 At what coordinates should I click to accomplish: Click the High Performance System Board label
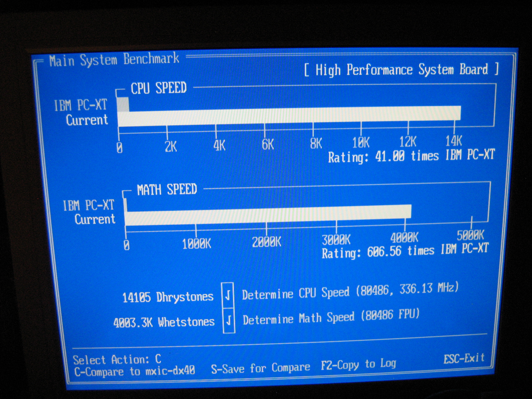pos(401,70)
